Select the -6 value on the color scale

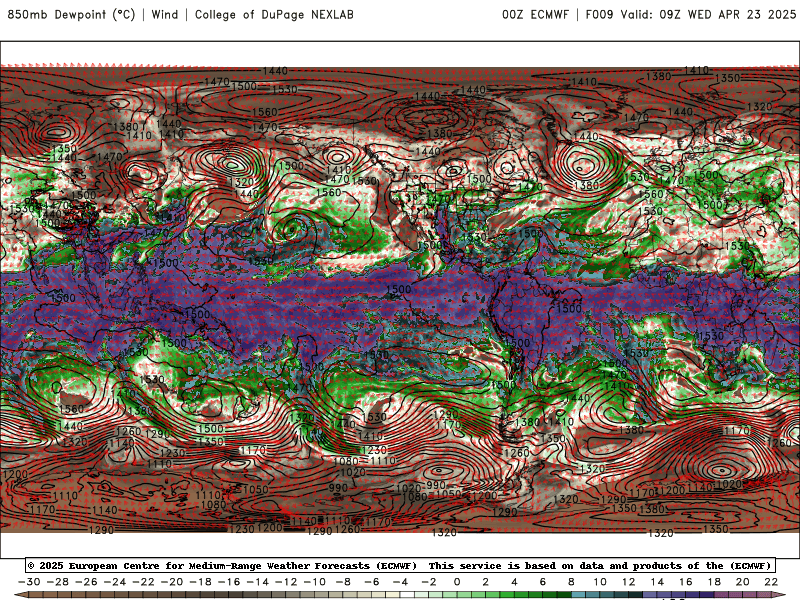click(372, 582)
